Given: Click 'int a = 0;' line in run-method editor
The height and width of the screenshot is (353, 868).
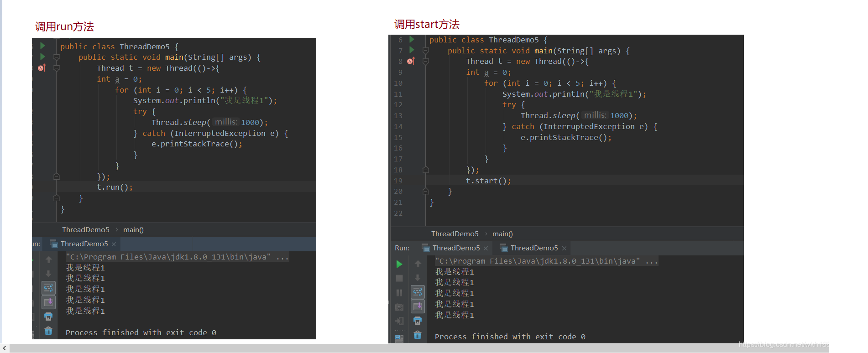Looking at the screenshot, I should point(119,79).
